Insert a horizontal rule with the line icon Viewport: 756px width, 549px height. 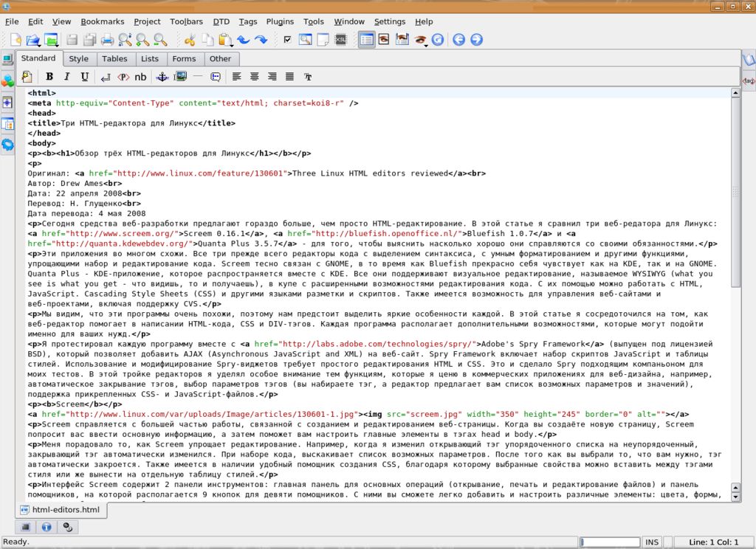[198, 76]
